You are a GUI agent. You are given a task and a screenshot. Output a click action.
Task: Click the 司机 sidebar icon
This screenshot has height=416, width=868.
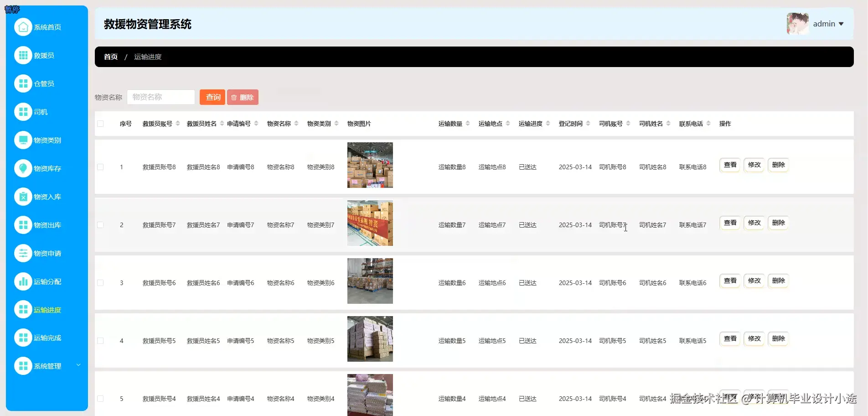[x=23, y=112]
